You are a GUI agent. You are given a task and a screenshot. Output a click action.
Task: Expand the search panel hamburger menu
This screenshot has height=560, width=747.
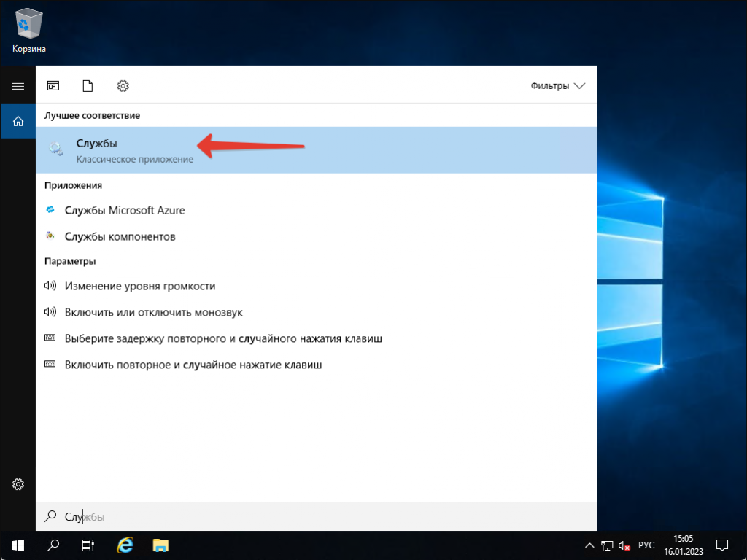point(18,86)
